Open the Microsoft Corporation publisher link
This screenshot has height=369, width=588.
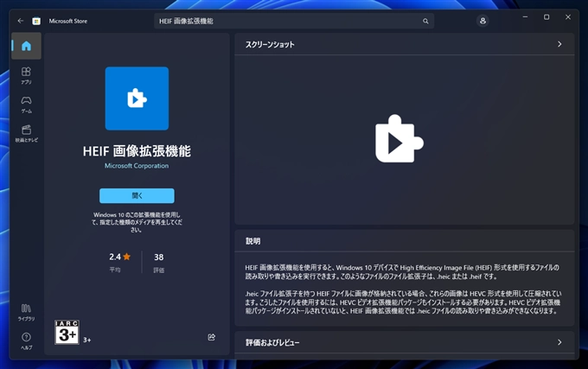pyautogui.click(x=137, y=166)
